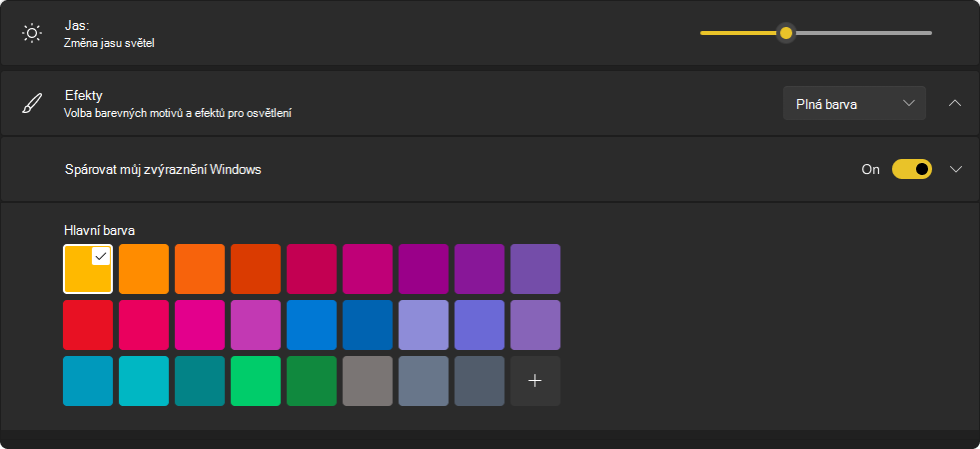980x449 pixels.
Task: Click the sun brightness icon beside Jas
Action: point(31,33)
